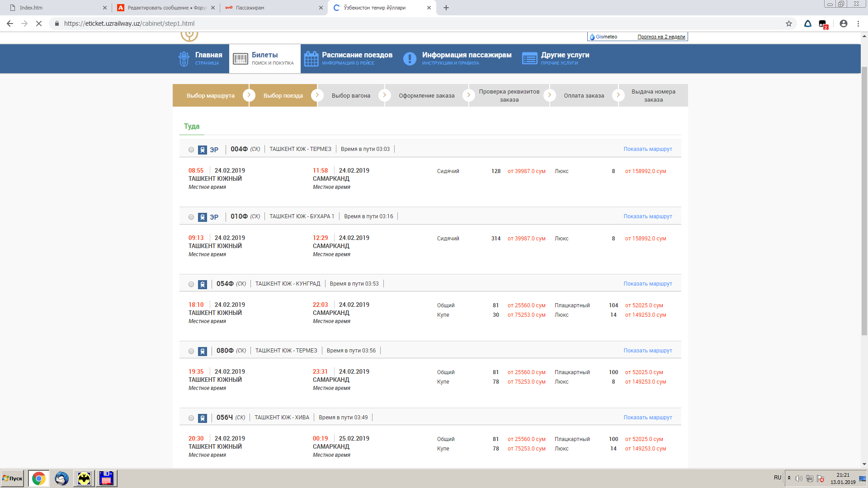
Task: Show route for train 080Ф
Action: point(647,351)
